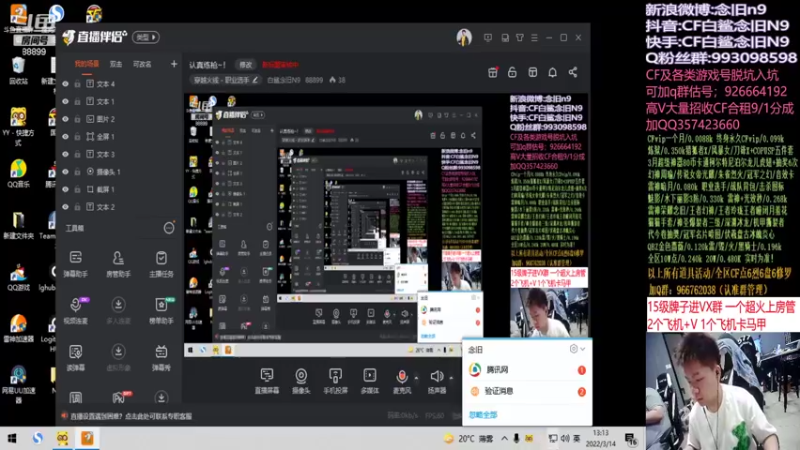Open the 虚拟形象 tool

click(118, 357)
